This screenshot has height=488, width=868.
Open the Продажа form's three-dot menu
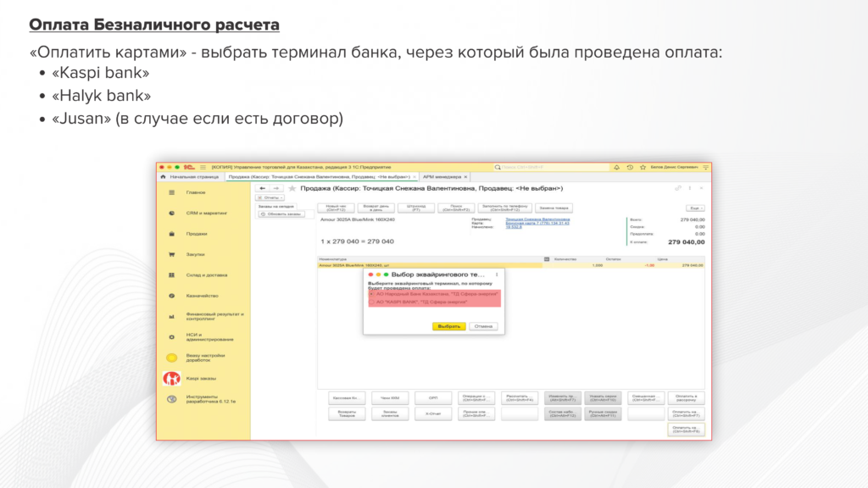click(690, 189)
